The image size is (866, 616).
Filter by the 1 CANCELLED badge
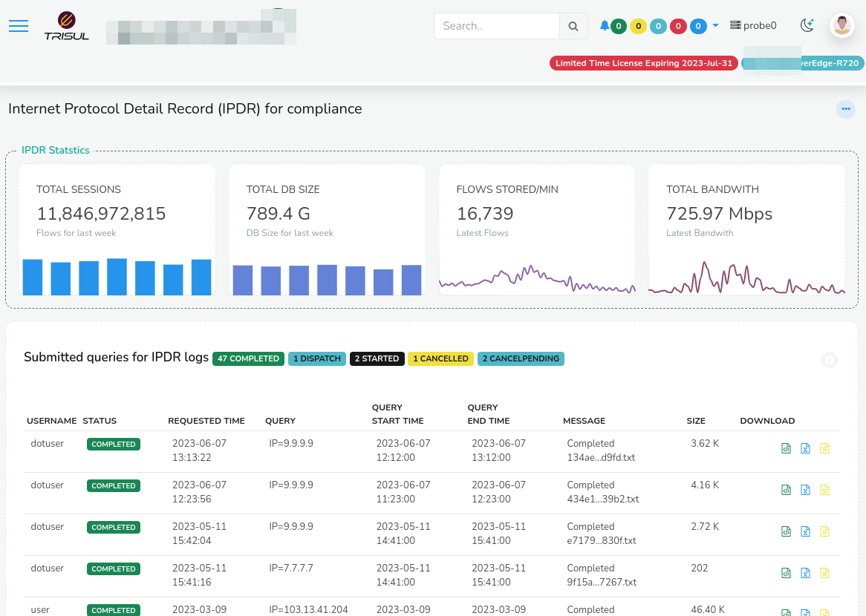440,358
